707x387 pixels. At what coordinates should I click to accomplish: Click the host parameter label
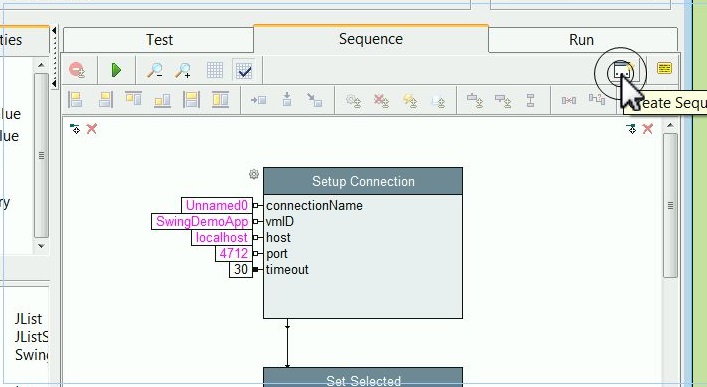(x=278, y=238)
